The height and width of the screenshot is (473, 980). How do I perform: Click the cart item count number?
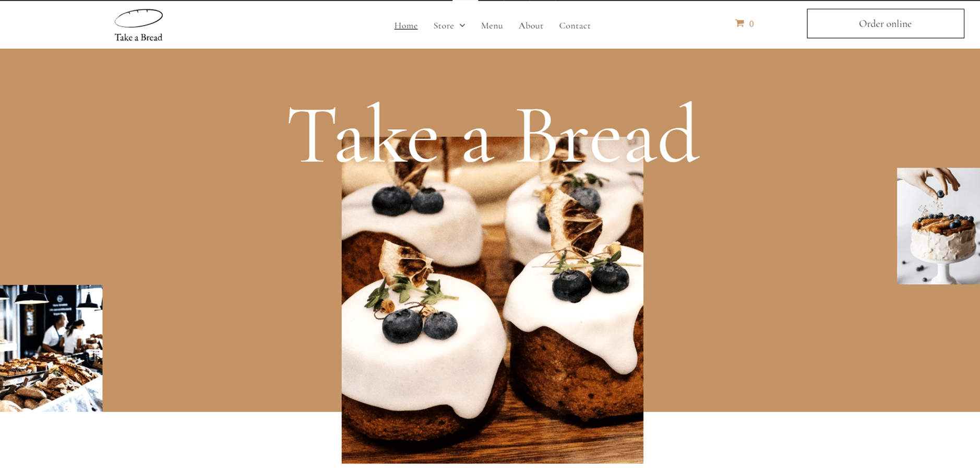click(751, 24)
